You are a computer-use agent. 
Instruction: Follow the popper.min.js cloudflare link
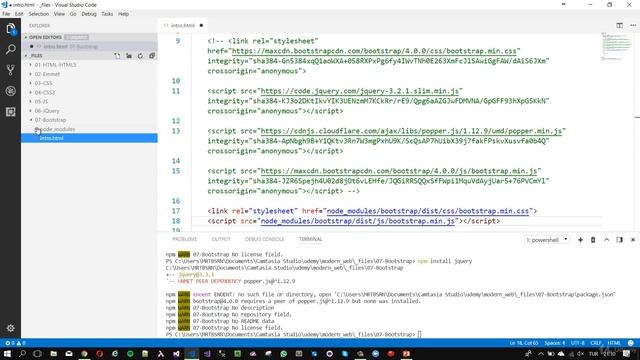pos(411,131)
